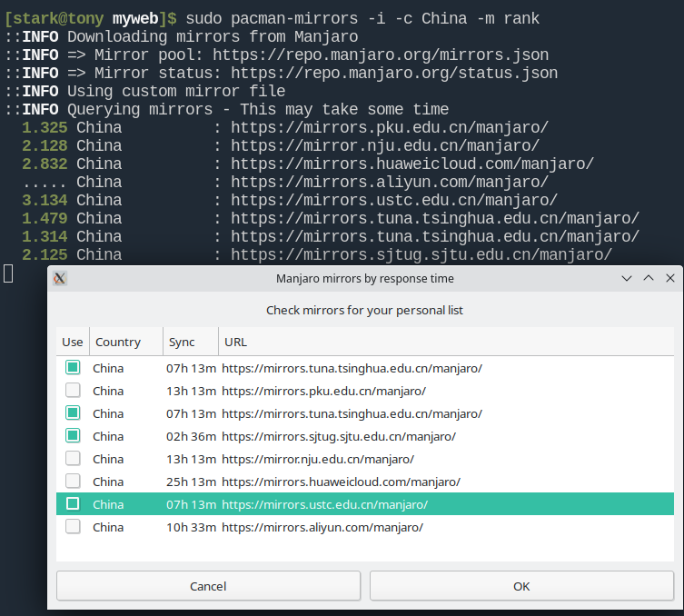Maximize the Manjaro mirrors dialog
Image resolution: width=684 pixels, height=616 pixels.
pos(649,278)
